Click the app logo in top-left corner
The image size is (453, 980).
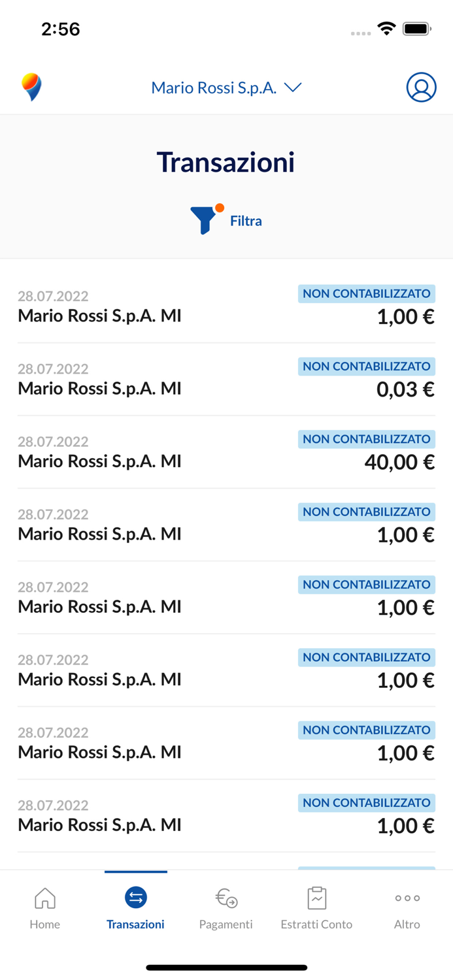click(31, 86)
